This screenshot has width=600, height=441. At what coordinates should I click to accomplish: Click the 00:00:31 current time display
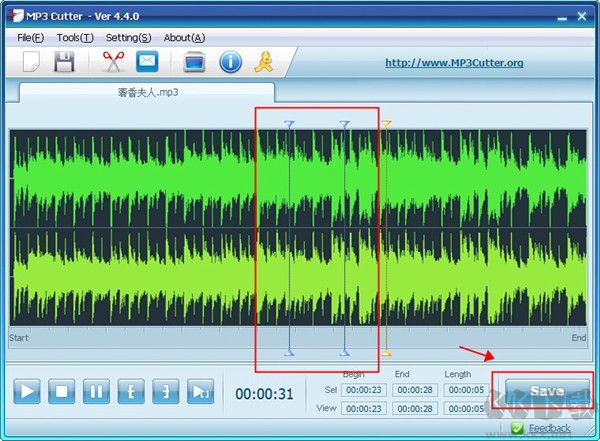(264, 394)
